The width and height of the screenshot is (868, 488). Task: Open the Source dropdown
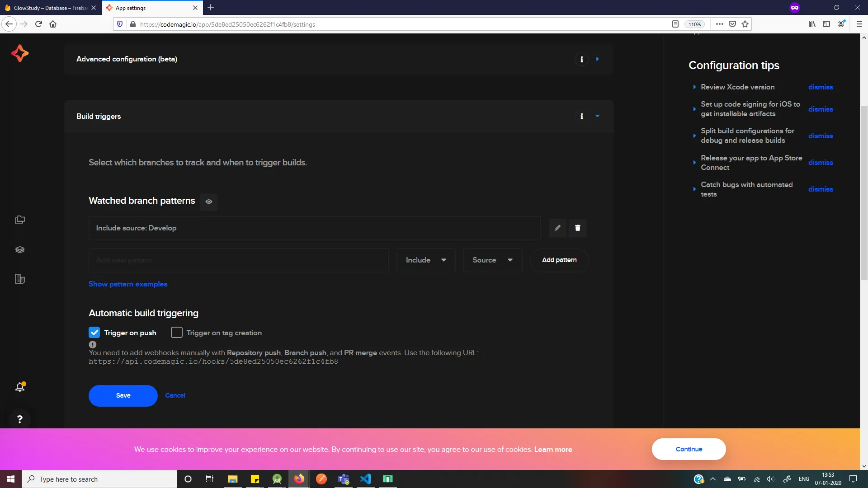492,260
